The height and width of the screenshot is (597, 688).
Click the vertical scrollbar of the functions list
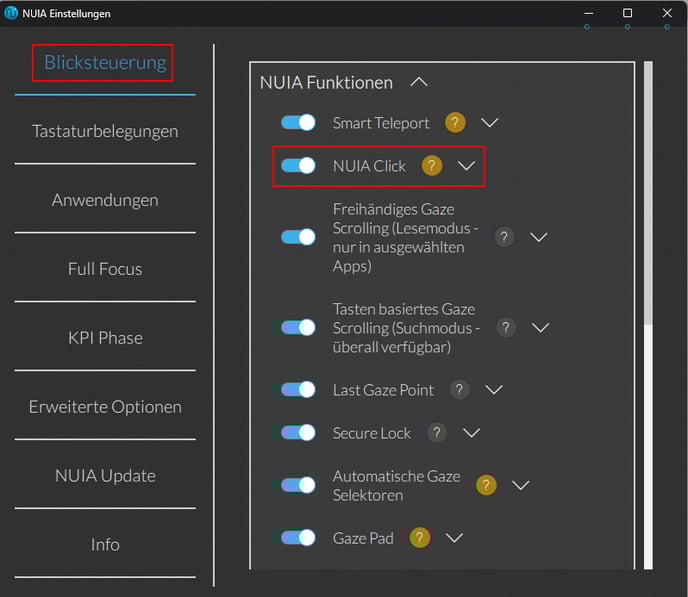(648, 315)
